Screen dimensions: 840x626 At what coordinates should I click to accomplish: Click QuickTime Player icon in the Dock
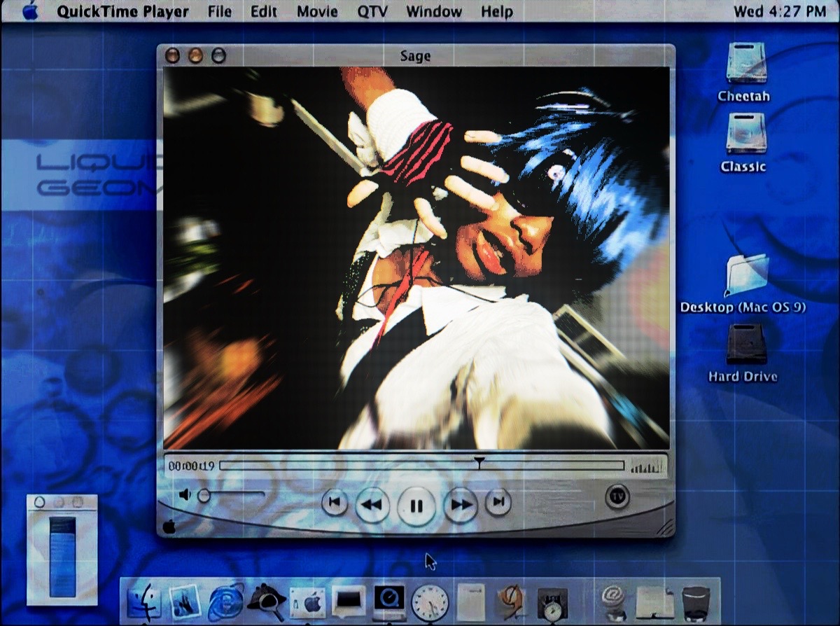point(388,602)
